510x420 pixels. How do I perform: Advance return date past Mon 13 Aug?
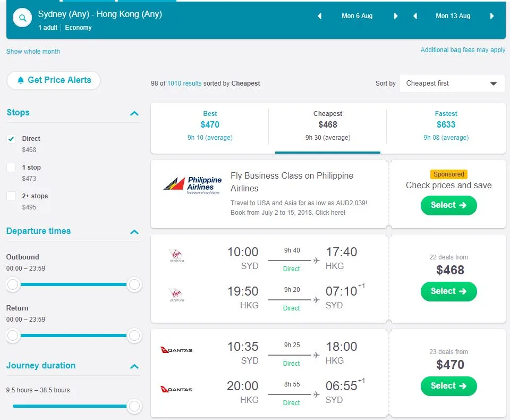point(492,16)
